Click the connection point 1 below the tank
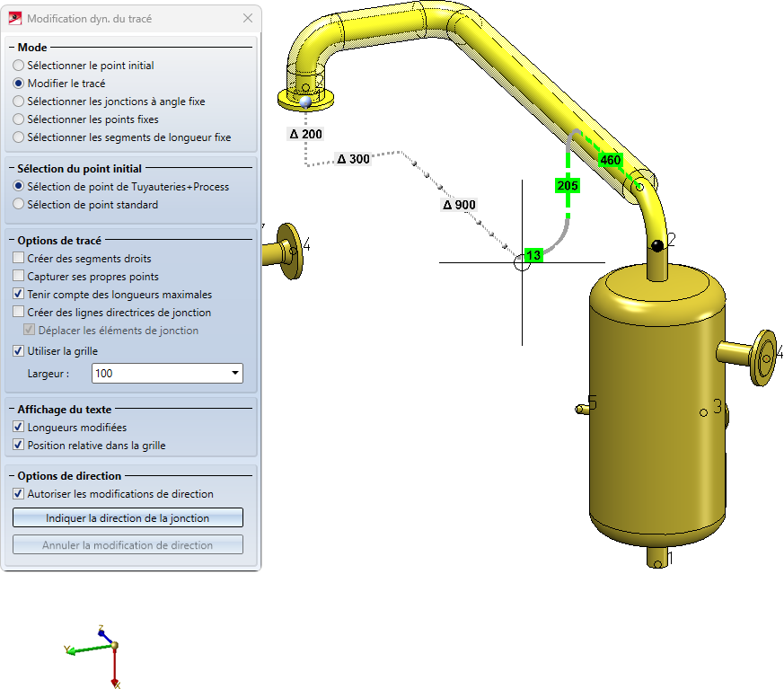The image size is (784, 689). pos(657,564)
